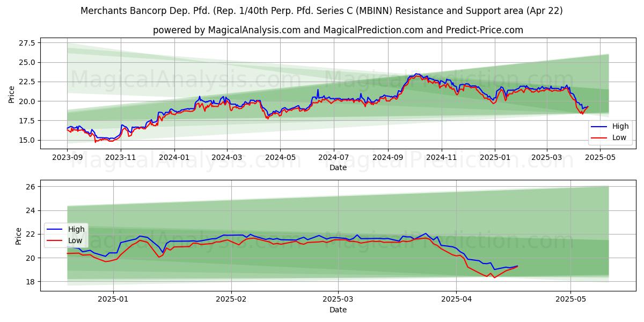Click the top chart 'Date' axis label
The width and height of the screenshot is (644, 322).
point(338,167)
